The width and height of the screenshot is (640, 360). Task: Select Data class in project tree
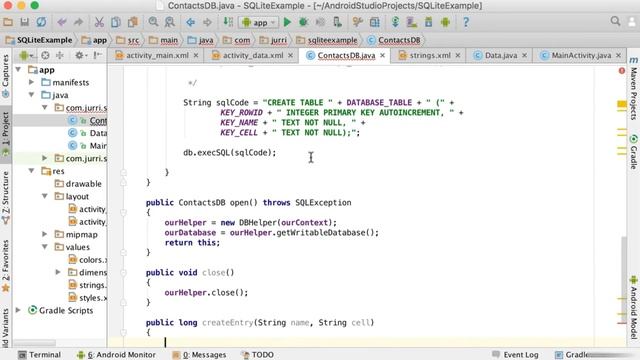pos(98,133)
